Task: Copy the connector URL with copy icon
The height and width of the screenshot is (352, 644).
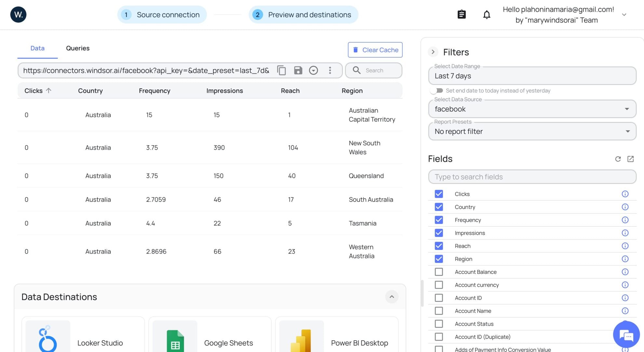Action: point(281,70)
